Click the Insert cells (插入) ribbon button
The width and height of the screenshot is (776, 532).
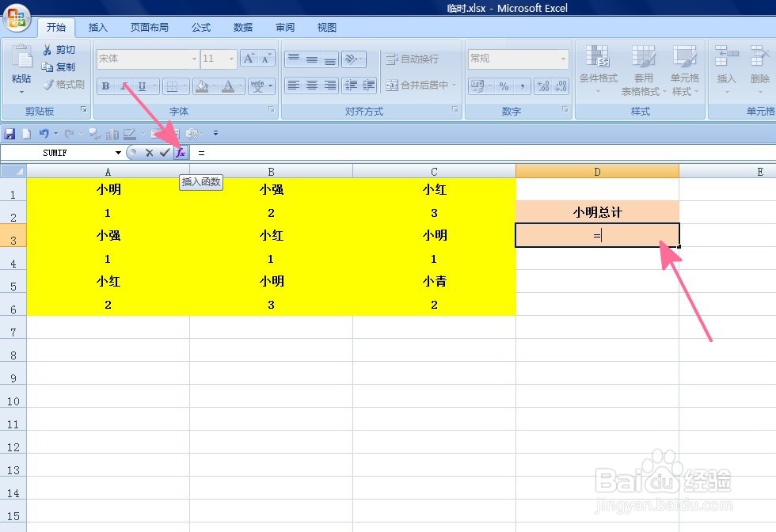point(726,69)
